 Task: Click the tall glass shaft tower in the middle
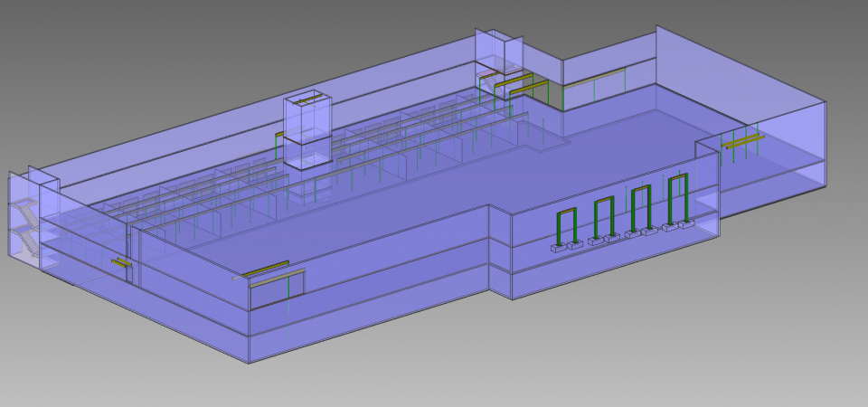click(307, 129)
